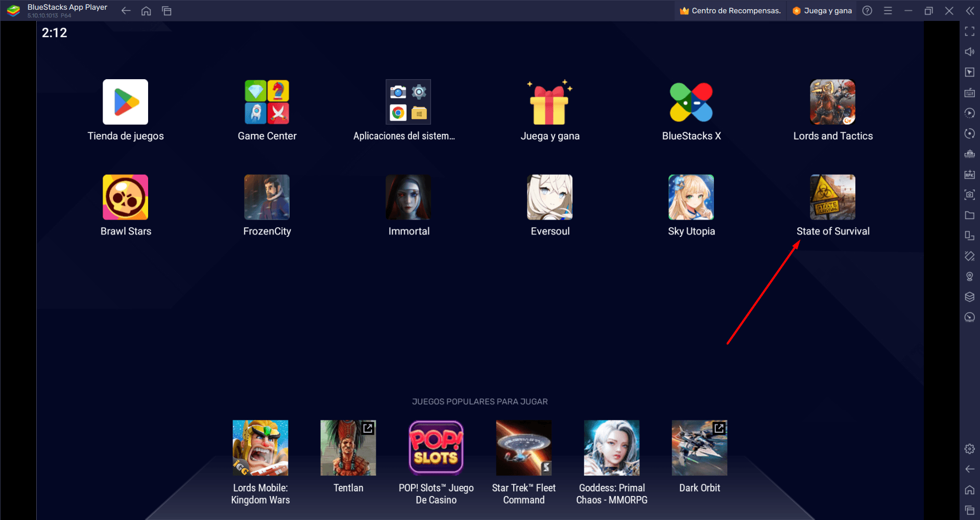The width and height of the screenshot is (980, 520).
Task: Open Lords and Tactics game
Action: (x=832, y=102)
